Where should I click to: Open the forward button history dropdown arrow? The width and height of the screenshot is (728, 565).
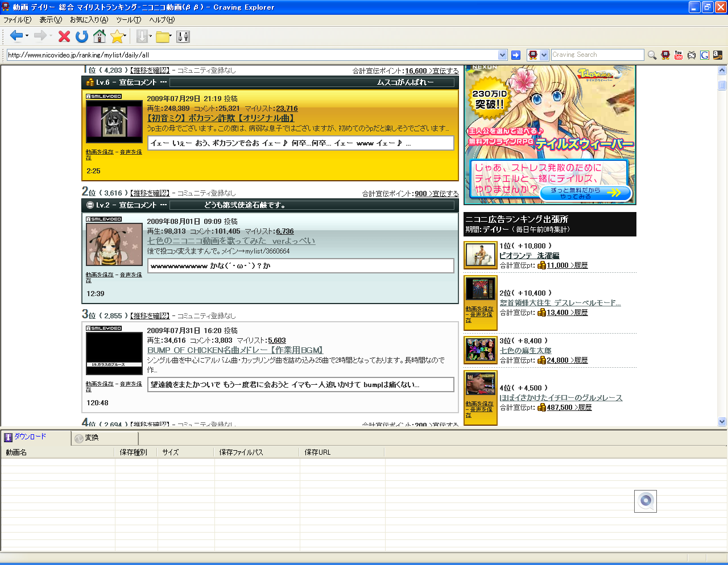click(51, 36)
